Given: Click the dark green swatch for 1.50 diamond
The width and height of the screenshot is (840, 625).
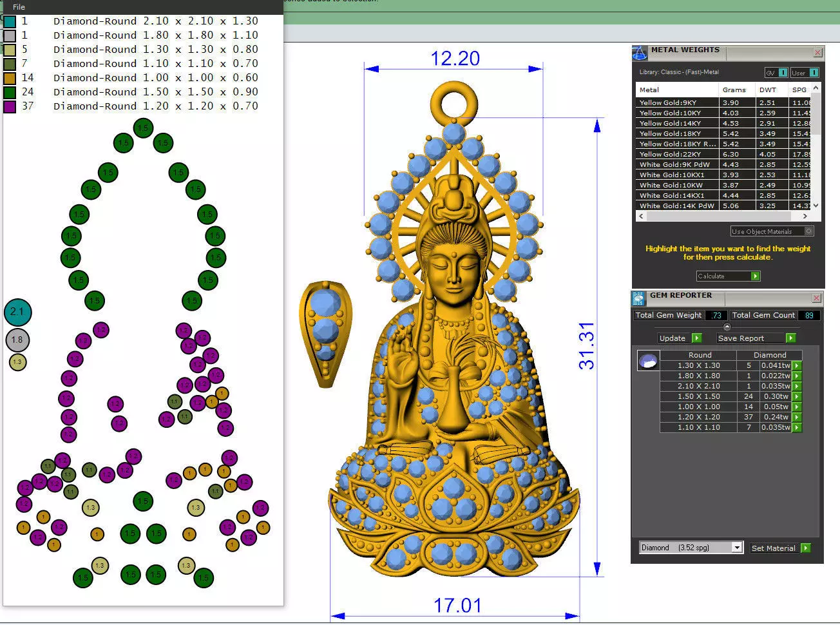Looking at the screenshot, I should [9, 92].
